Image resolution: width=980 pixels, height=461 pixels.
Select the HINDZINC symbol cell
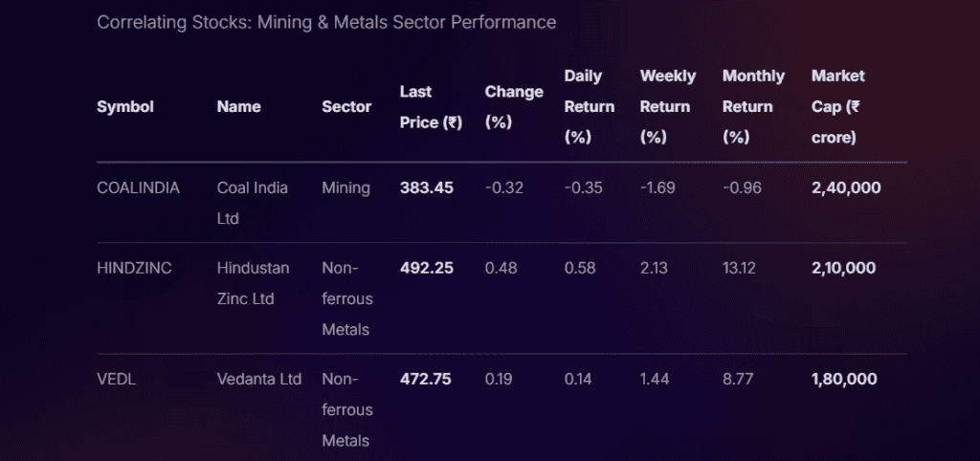tap(134, 268)
